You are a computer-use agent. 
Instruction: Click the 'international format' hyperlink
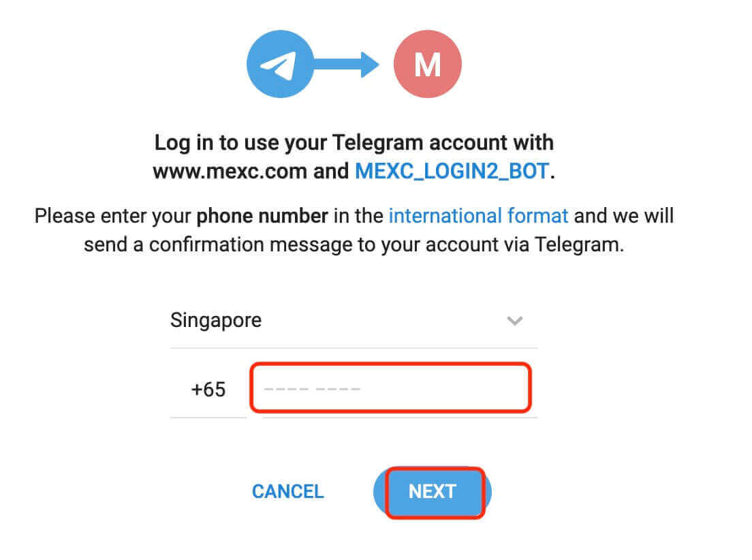click(x=477, y=215)
